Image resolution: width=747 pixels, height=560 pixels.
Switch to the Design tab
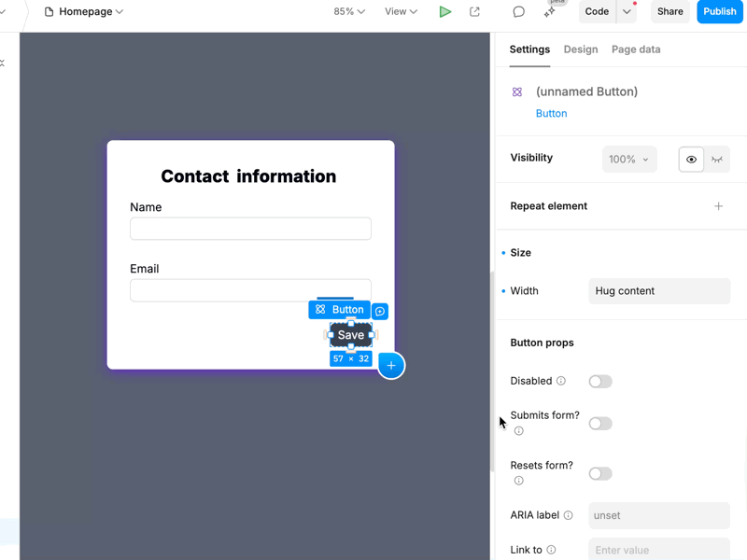pyautogui.click(x=581, y=49)
